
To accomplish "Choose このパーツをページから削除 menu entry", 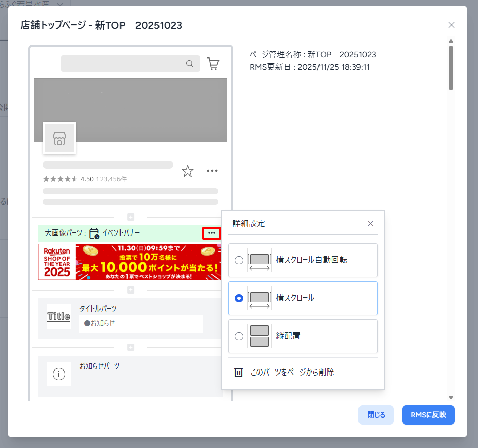I will (292, 373).
